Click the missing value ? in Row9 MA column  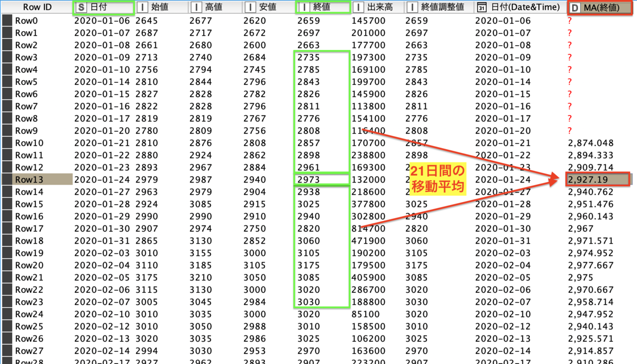coord(570,131)
